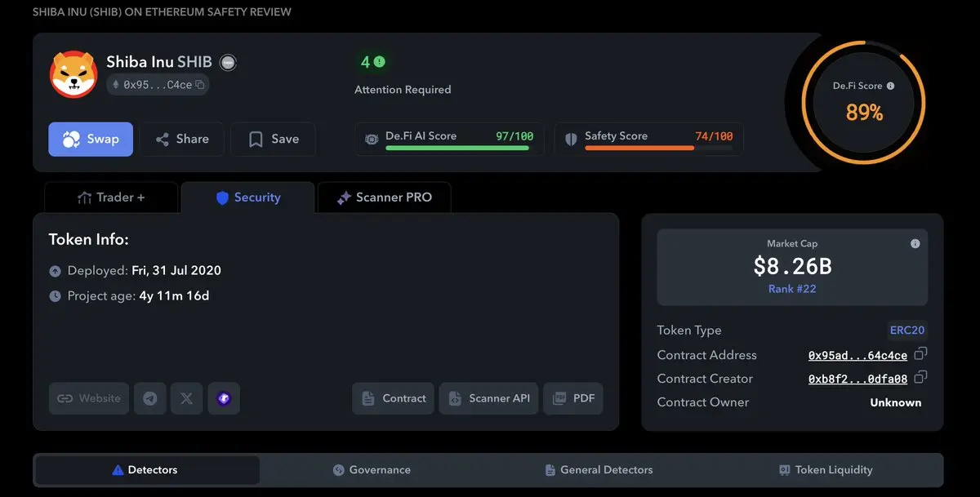Click the badge icon next to SHIB

pos(228,62)
